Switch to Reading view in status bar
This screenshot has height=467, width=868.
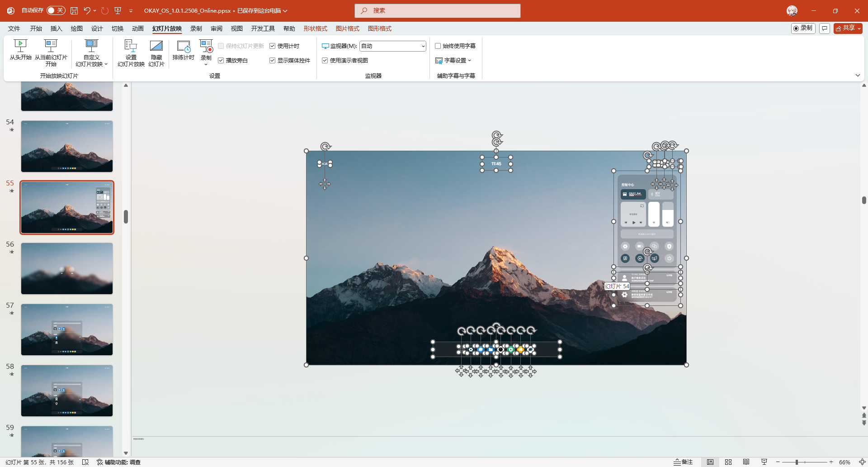pos(746,462)
